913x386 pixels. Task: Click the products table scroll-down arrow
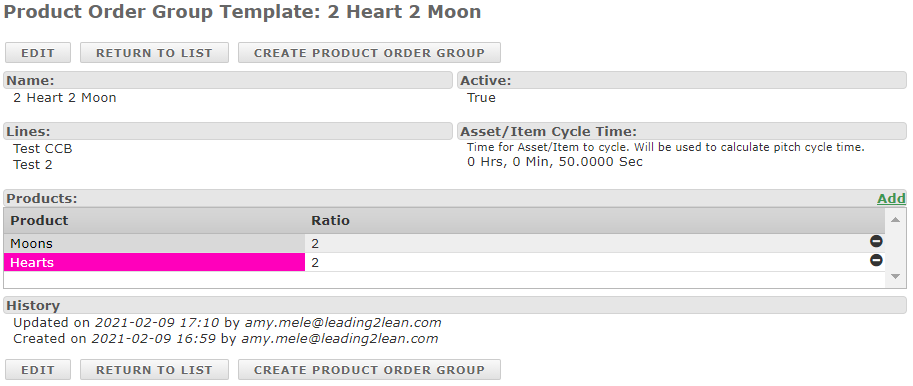point(896,277)
